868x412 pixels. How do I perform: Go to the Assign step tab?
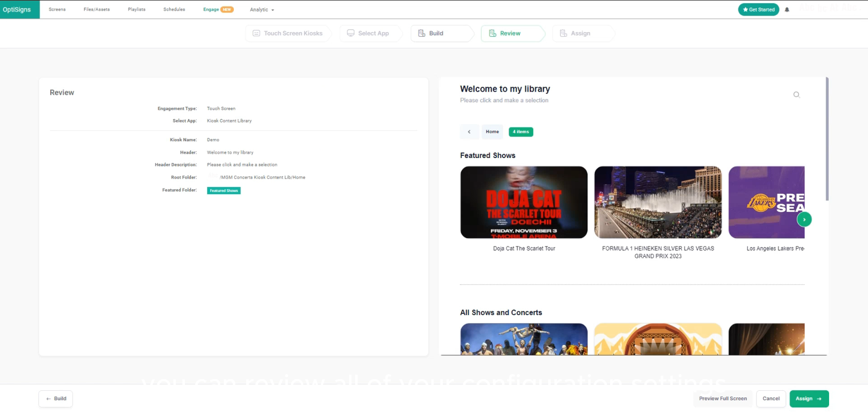(583, 34)
